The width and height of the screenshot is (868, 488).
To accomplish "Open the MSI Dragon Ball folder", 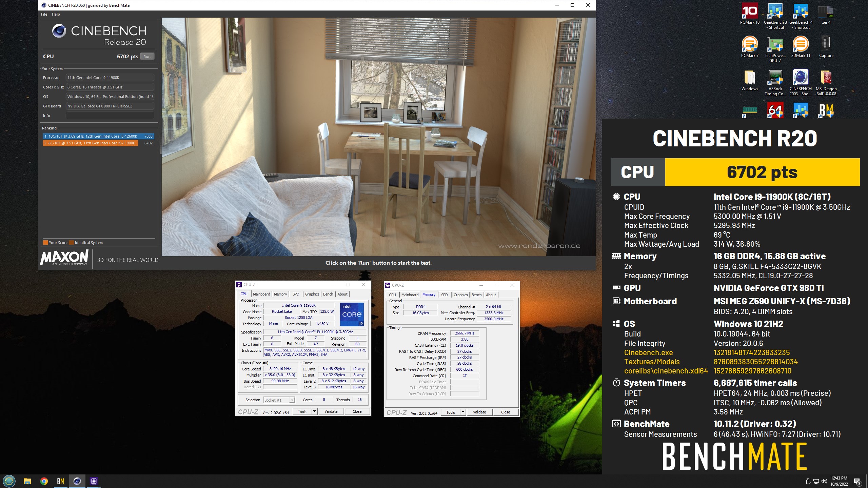I will (826, 83).
